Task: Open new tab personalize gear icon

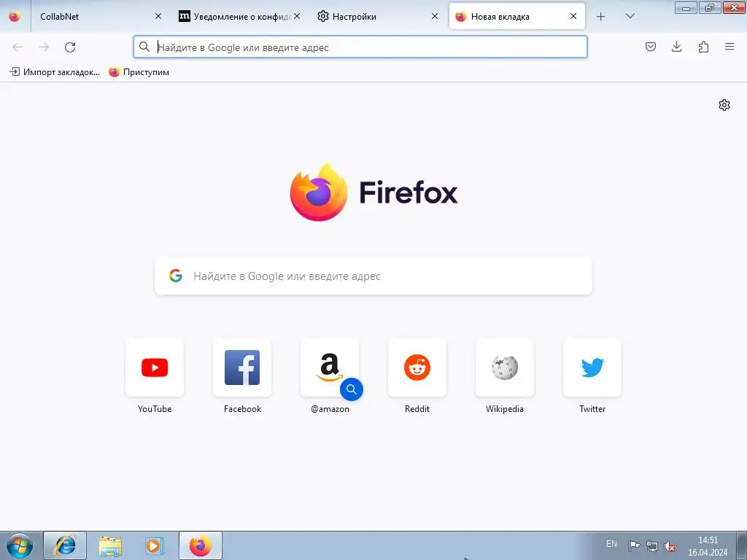Action: tap(724, 105)
